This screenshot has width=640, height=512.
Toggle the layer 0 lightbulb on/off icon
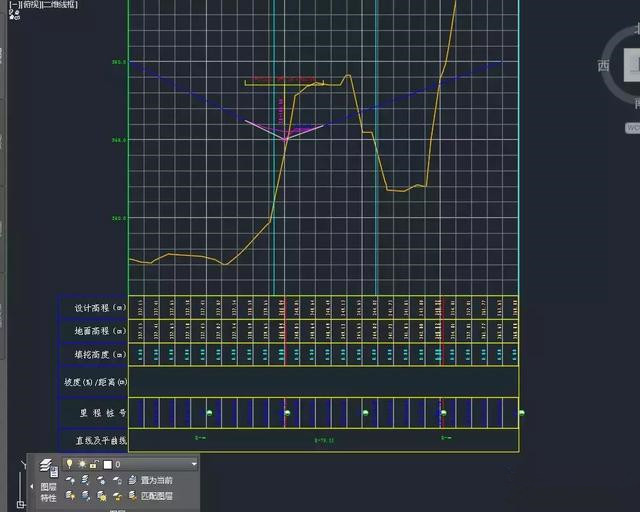(69, 464)
